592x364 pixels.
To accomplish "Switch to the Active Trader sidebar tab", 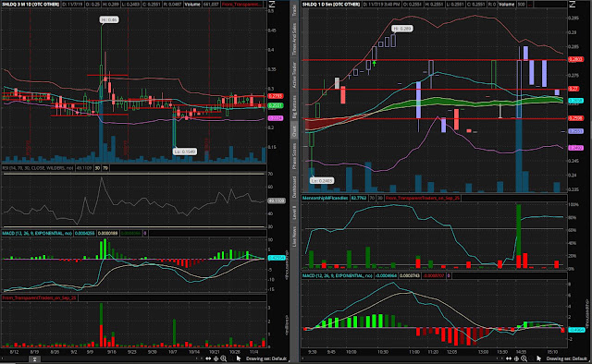I will [294, 75].
